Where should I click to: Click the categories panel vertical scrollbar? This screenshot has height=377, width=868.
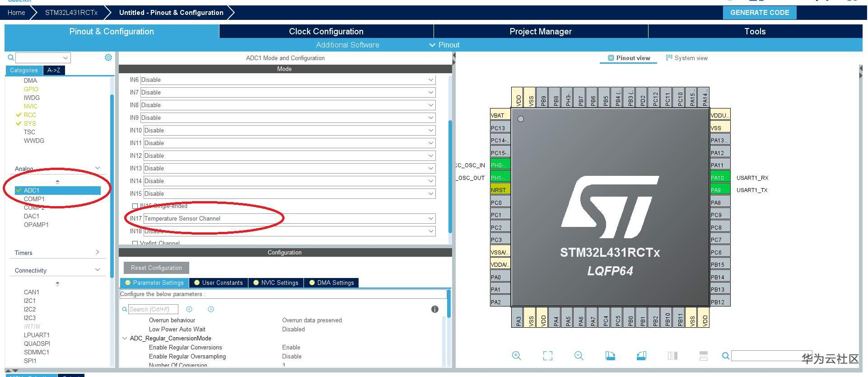pos(112,185)
